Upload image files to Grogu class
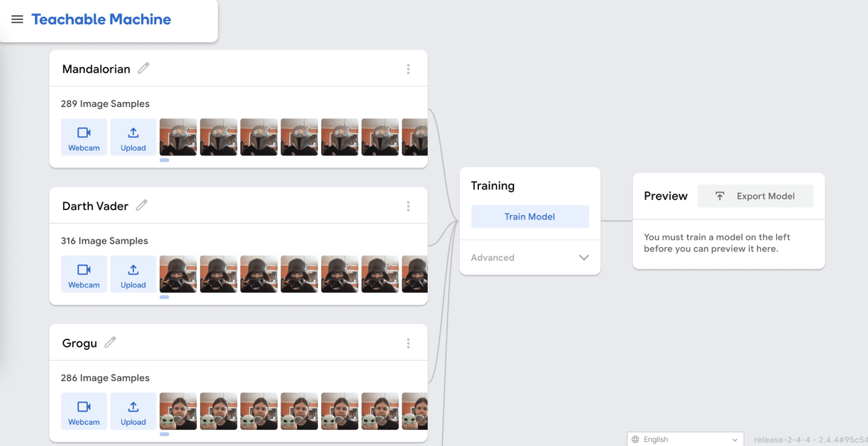The width and height of the screenshot is (868, 446). pos(133,412)
